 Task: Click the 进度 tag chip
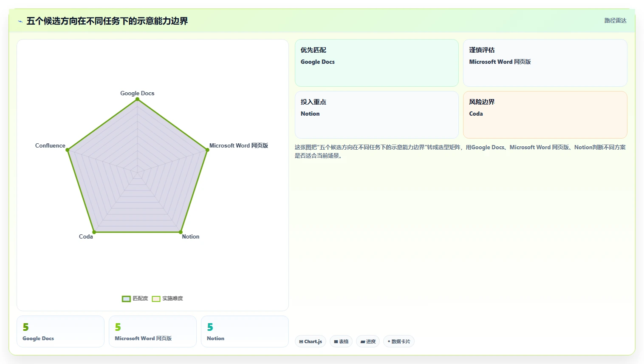tap(368, 341)
